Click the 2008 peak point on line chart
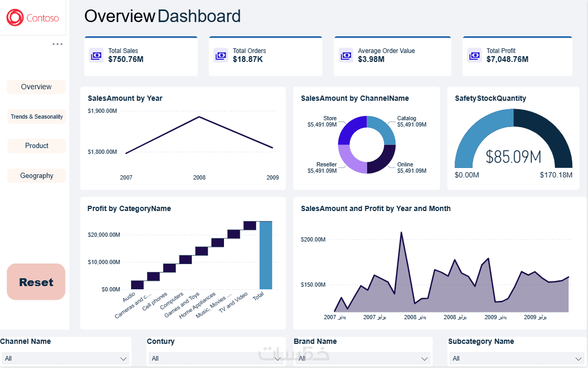This screenshot has width=588, height=368. [199, 117]
